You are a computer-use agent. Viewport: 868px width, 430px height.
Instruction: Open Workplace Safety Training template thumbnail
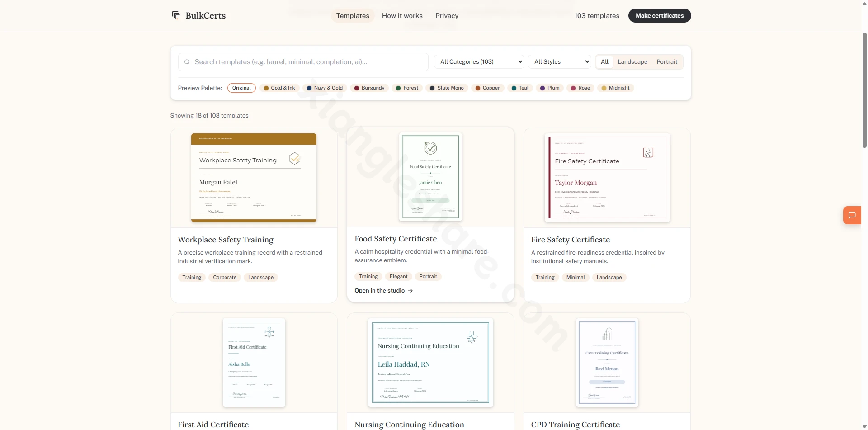(x=254, y=178)
